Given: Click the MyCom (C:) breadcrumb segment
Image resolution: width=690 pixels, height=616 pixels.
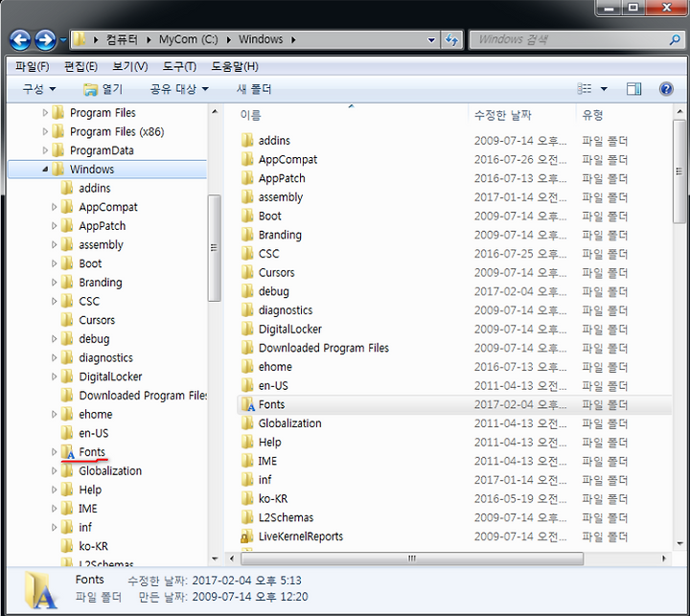Looking at the screenshot, I should pyautogui.click(x=189, y=39).
